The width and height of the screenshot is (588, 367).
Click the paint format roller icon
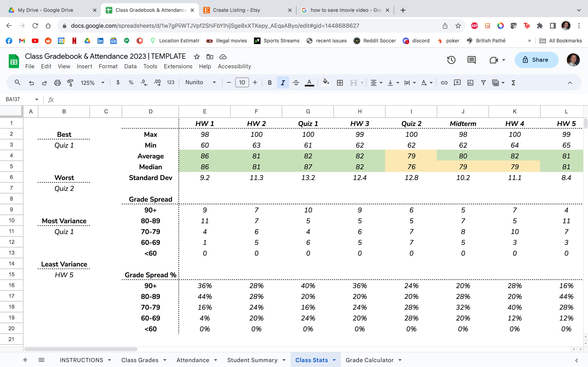(70, 83)
